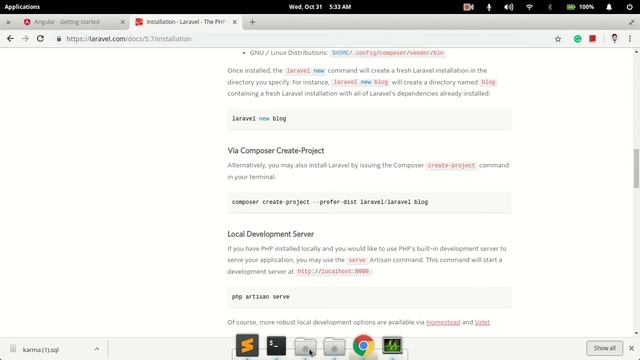
Task: Click the page vertical scrollbar thumb
Action: click(x=636, y=168)
